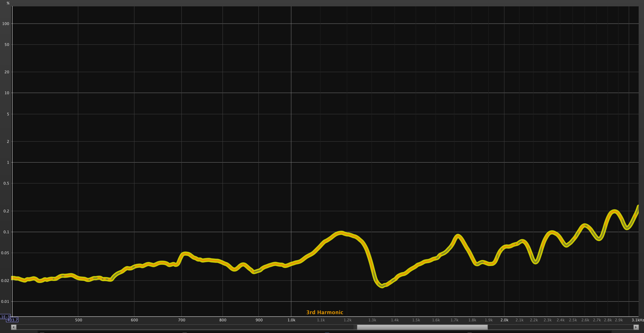Screen dimensions: 644x333
Task: Click the '1.5k' frequency axis label
Action: (x=416, y=320)
